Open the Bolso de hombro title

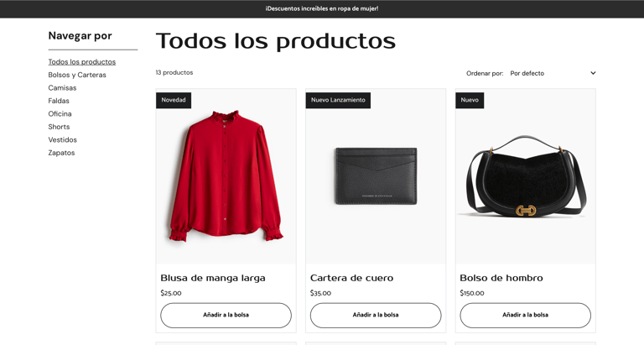click(x=501, y=278)
